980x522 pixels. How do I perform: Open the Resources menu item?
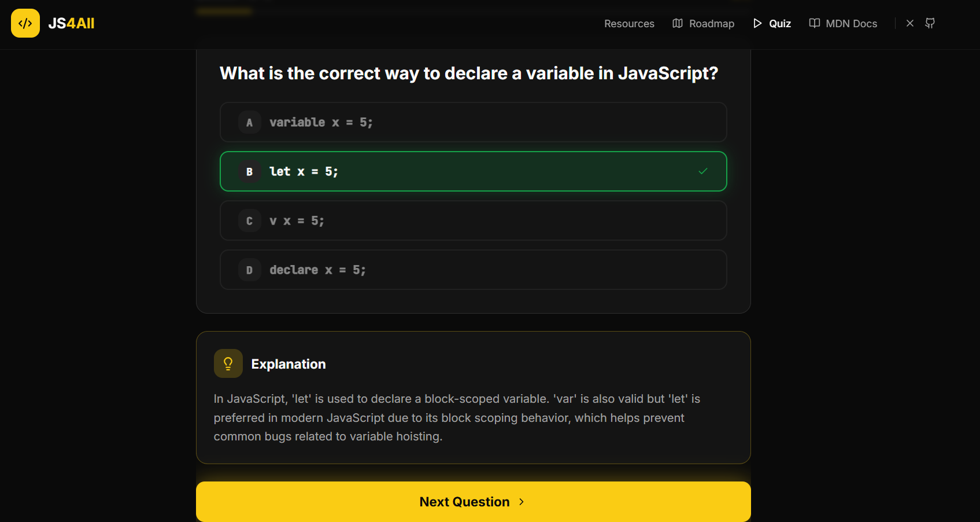629,23
